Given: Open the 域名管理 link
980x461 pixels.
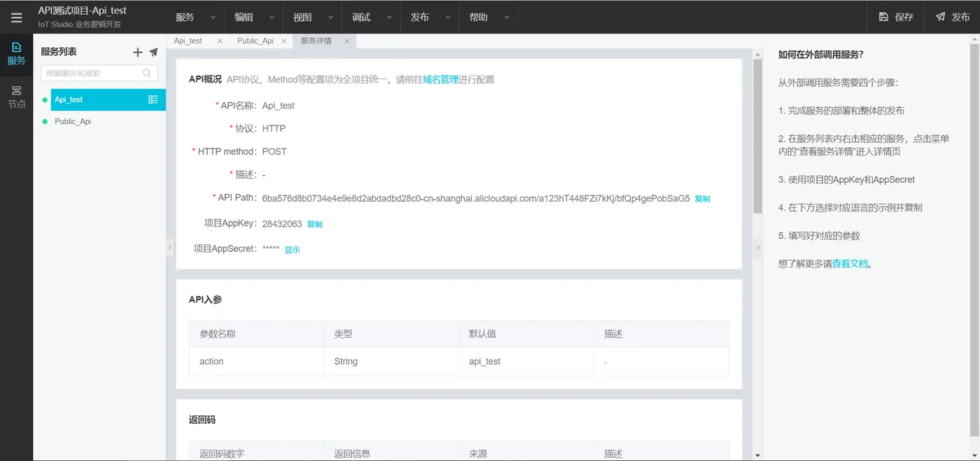Looking at the screenshot, I should tap(440, 79).
